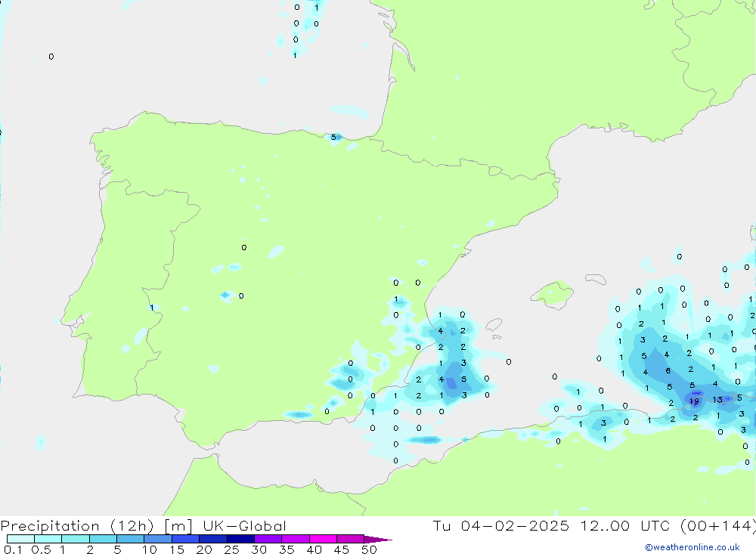
Task: Select the 40–45 legend color swatch
Action: 323,539
